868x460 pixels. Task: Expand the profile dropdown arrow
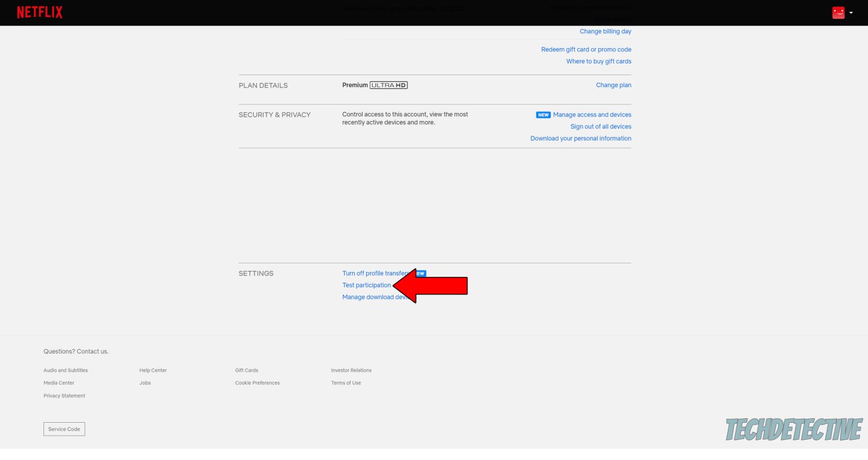coord(850,12)
